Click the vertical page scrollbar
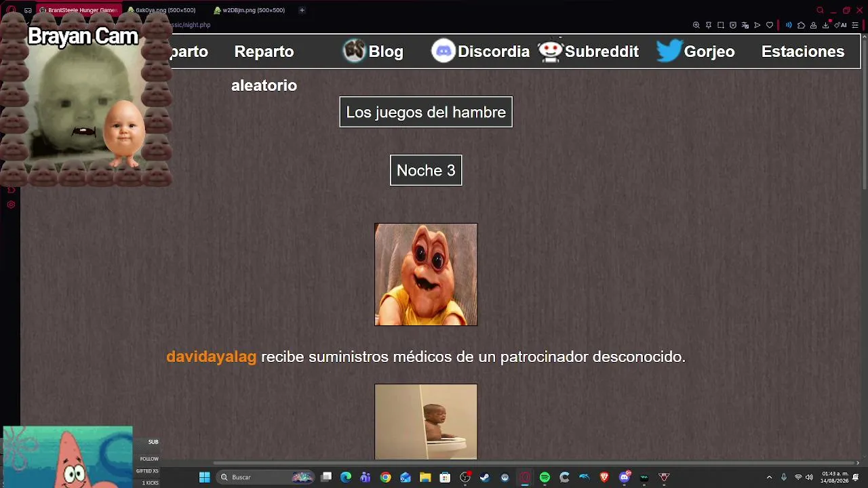Image resolution: width=868 pixels, height=488 pixels. coord(864,115)
